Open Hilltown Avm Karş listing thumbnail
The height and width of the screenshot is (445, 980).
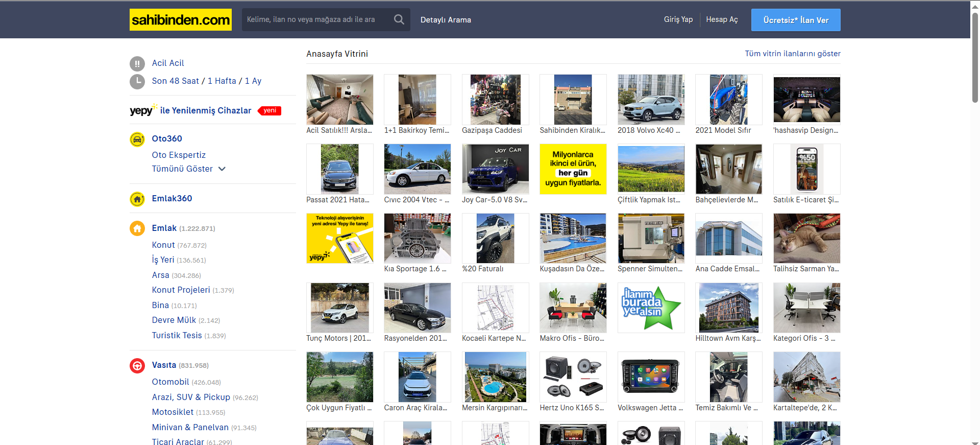(x=729, y=308)
